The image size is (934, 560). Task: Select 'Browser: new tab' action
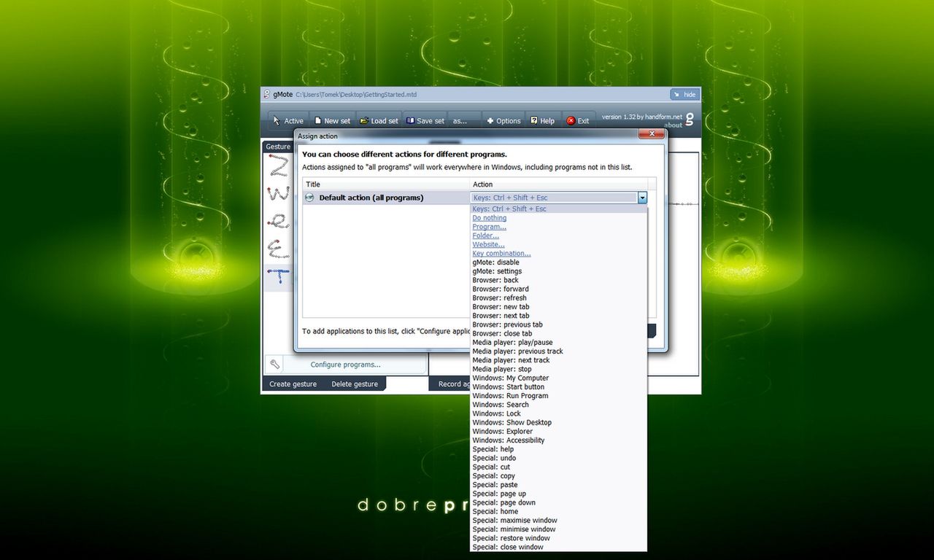click(x=558, y=307)
